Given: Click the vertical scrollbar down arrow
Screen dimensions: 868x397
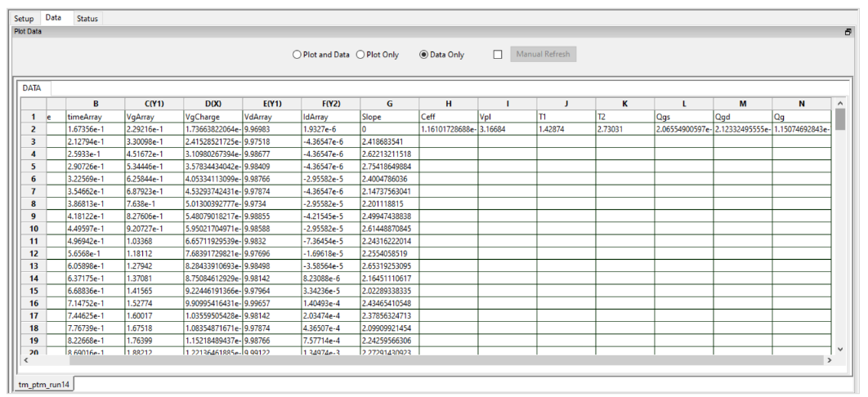Looking at the screenshot, I should tap(839, 347).
